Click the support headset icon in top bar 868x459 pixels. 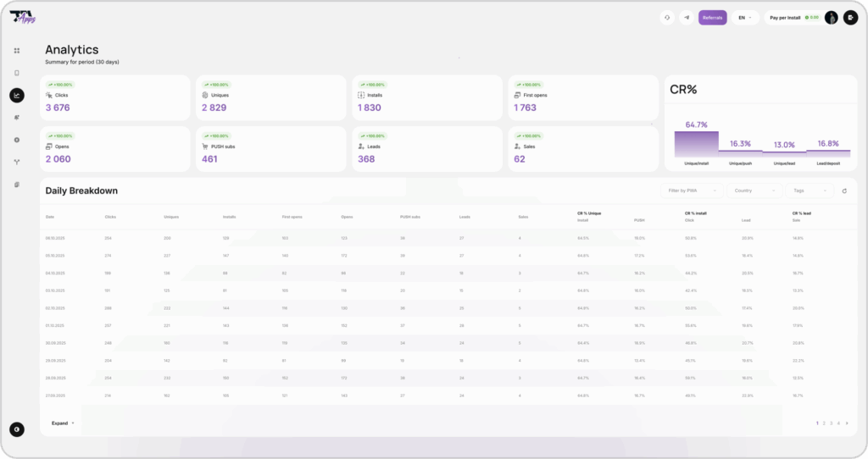pos(666,17)
